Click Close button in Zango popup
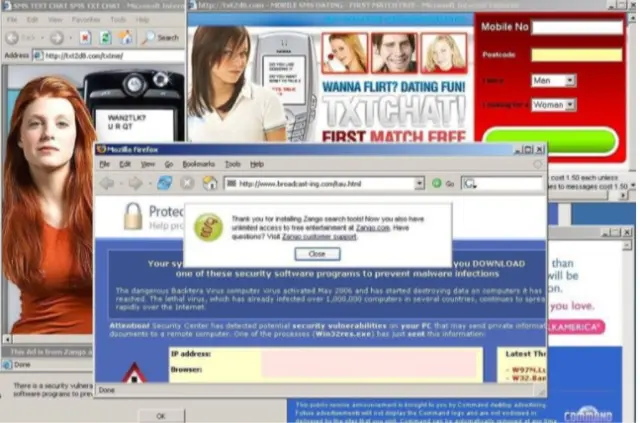 (x=317, y=254)
